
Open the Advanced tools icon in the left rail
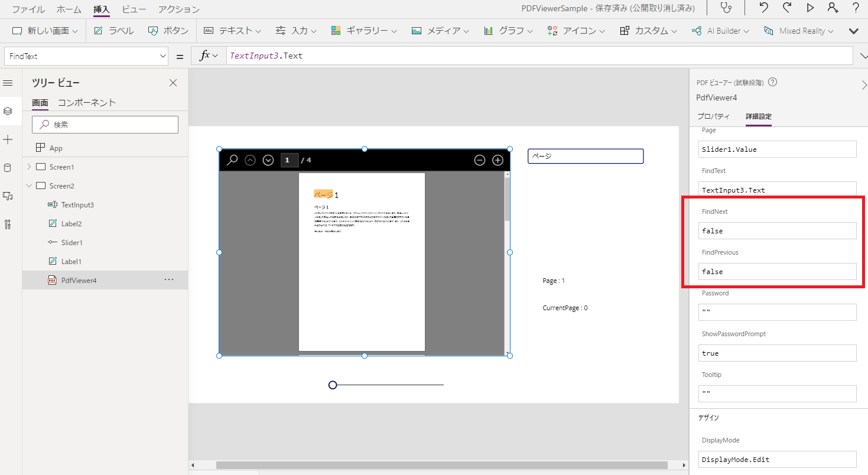click(8, 224)
